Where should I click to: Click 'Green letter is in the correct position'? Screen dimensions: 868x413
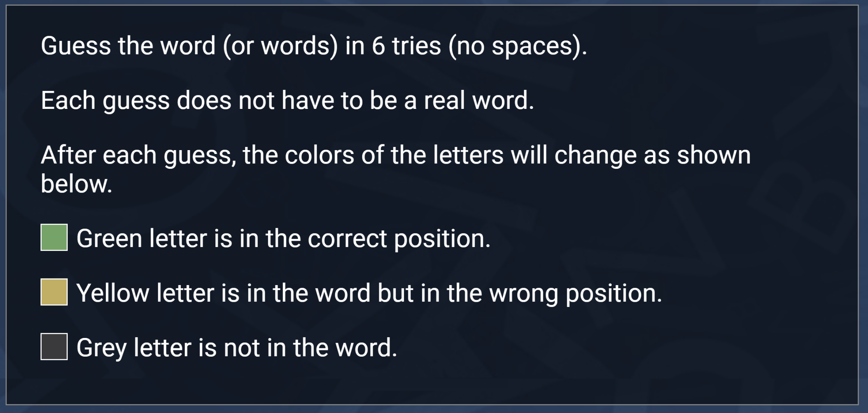pyautogui.click(x=283, y=238)
